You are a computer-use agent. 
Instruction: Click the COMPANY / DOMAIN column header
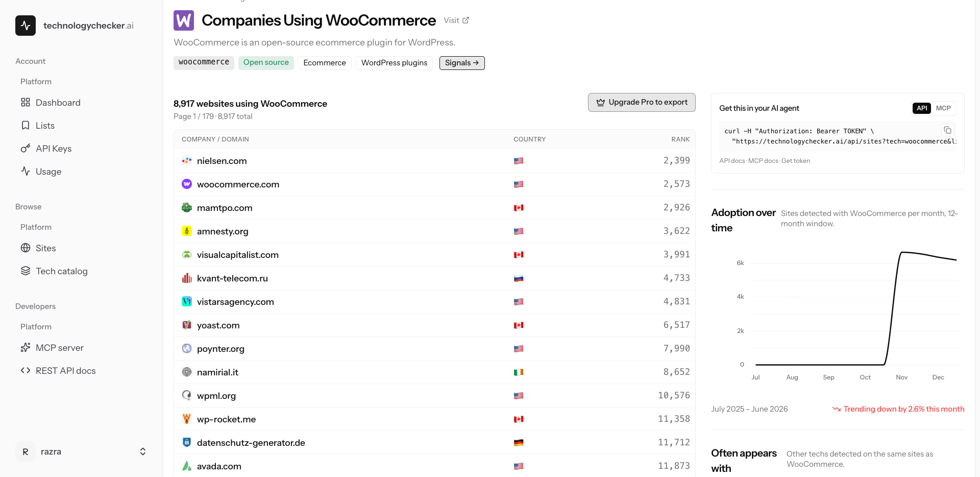point(215,139)
